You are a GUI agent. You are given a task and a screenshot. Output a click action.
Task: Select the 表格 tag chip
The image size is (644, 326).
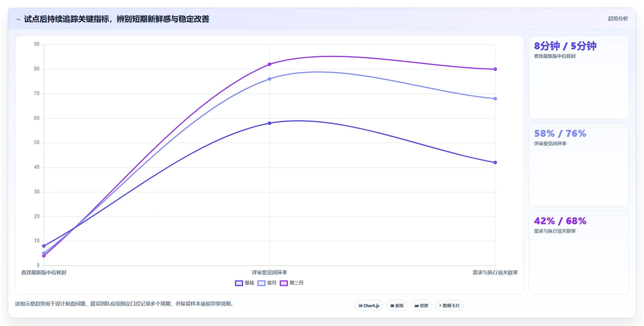(x=397, y=306)
